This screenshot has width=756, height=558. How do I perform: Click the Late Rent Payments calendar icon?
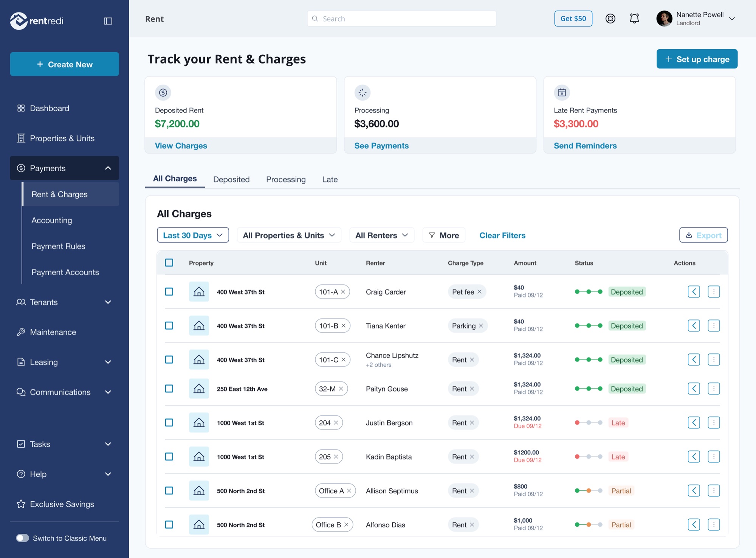pos(562,92)
